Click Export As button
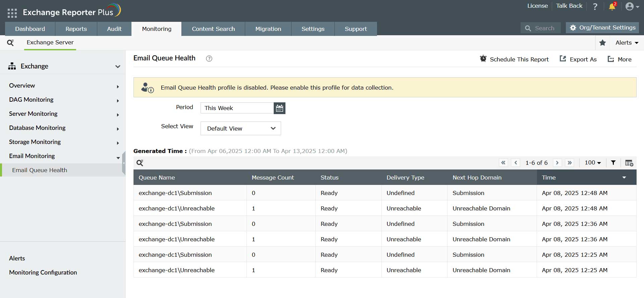 tap(578, 59)
